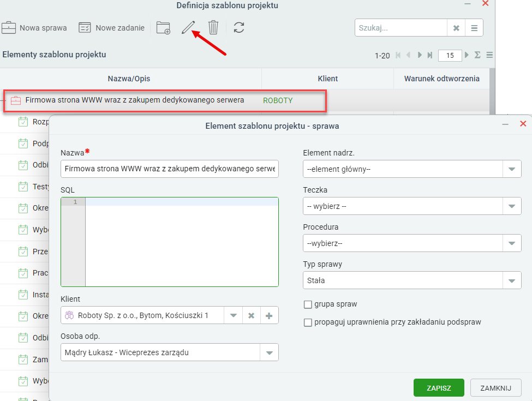The image size is (532, 401).
Task: Click Klient column header
Action: click(328, 79)
